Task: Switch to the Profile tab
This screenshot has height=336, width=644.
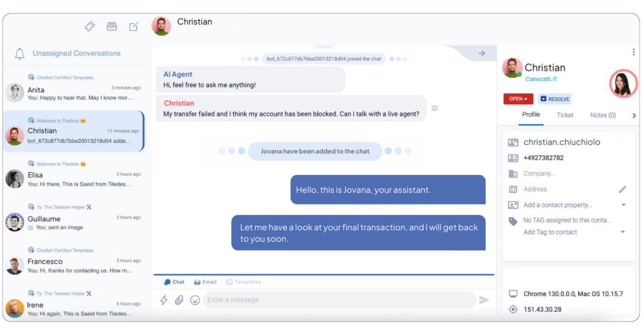Action: (x=531, y=115)
